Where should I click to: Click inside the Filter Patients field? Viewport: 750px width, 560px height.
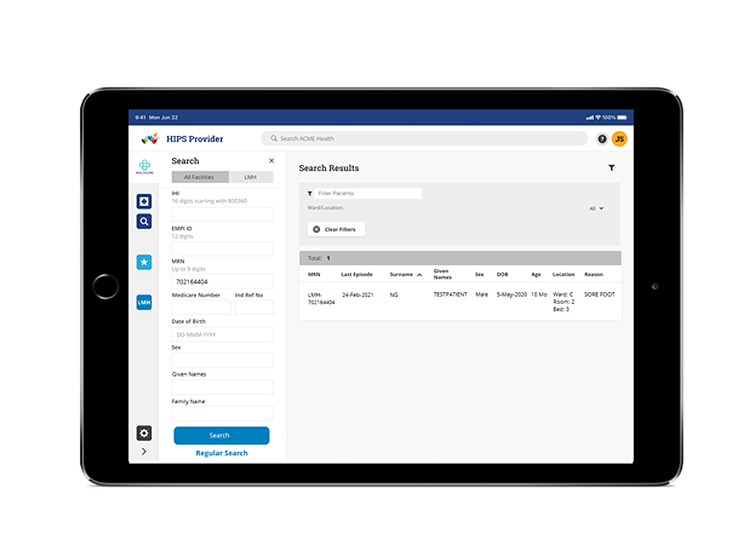click(370, 193)
